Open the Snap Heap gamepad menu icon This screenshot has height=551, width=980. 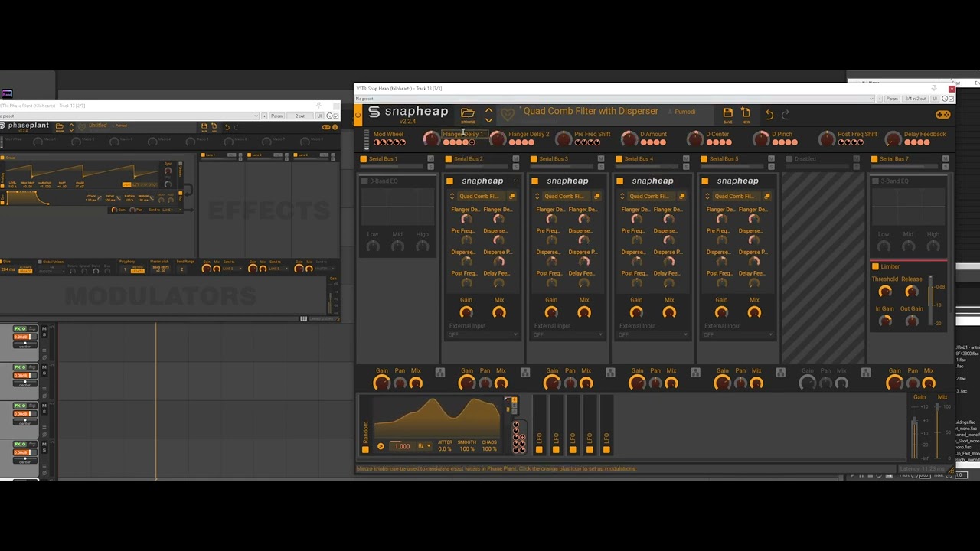tap(942, 114)
